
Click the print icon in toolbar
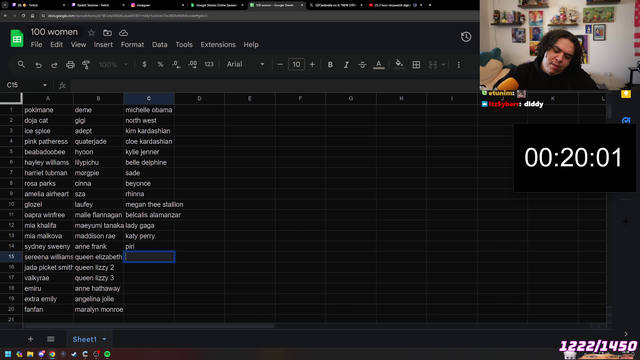(x=70, y=64)
